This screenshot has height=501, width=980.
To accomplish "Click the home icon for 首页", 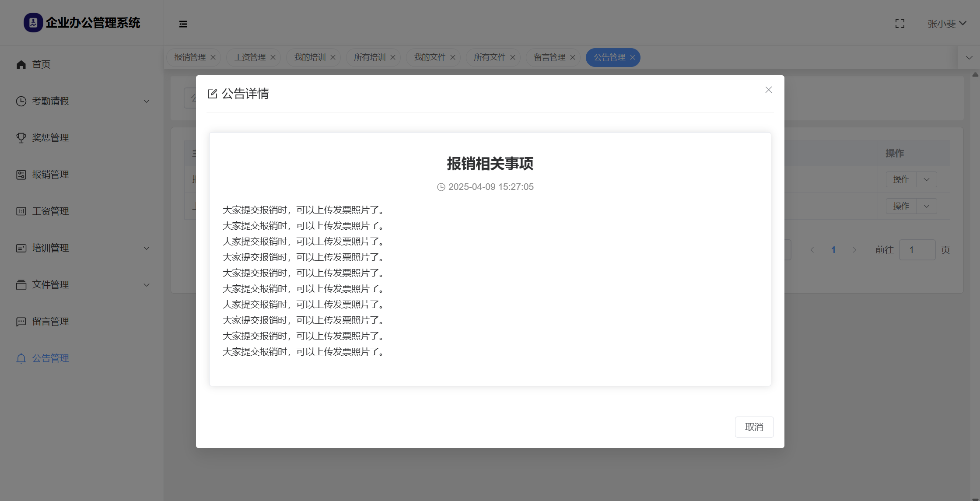I will [x=21, y=65].
